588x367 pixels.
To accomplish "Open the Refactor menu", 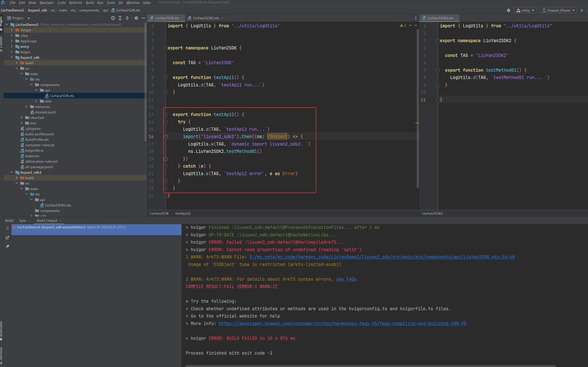I will [x=76, y=3].
